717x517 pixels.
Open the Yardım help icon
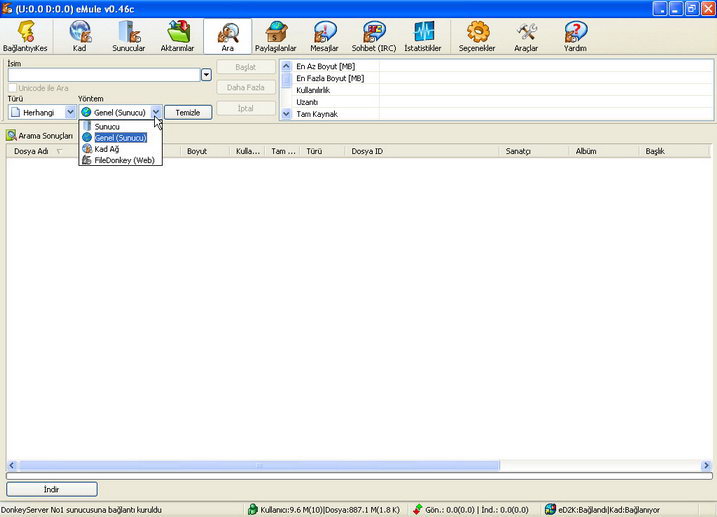(575, 32)
